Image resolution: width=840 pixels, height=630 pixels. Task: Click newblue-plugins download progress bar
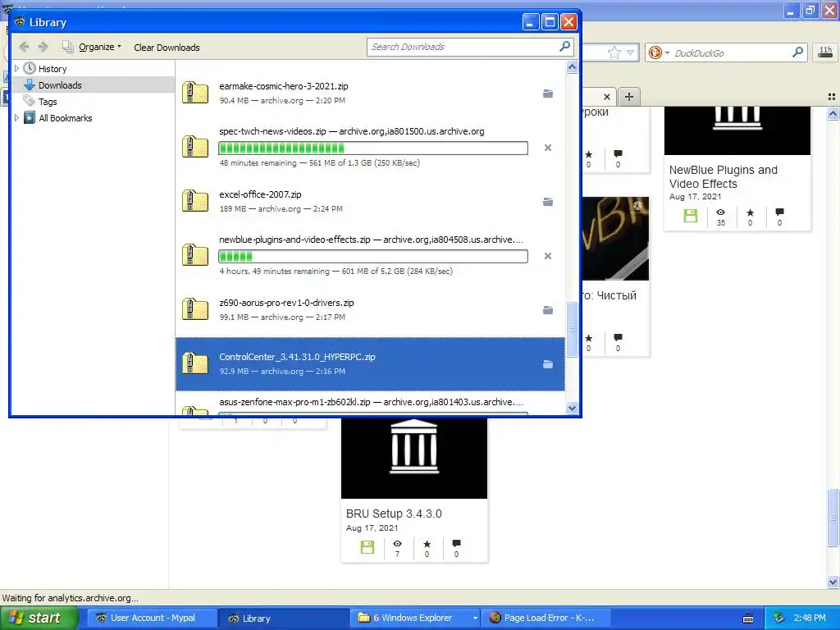point(373,256)
